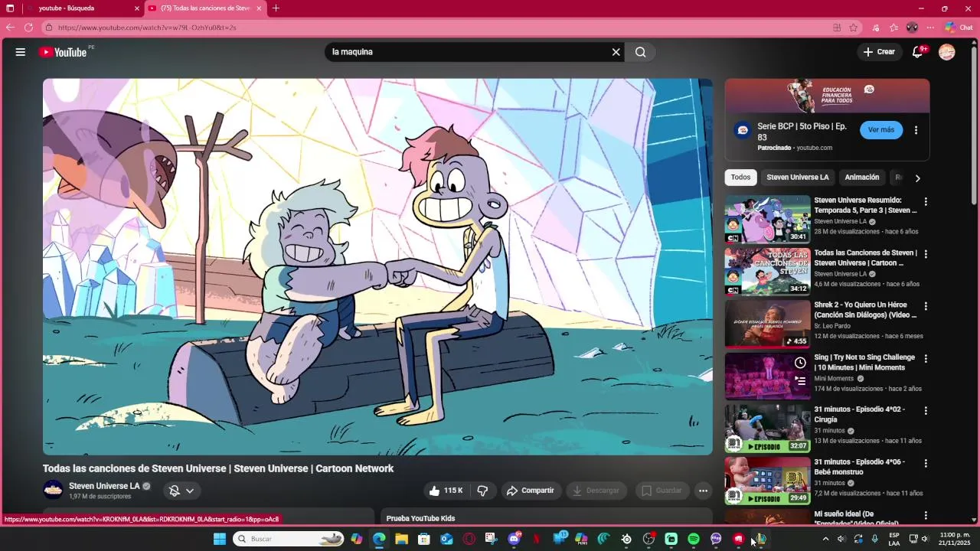Click the Guardar button

coord(661,491)
